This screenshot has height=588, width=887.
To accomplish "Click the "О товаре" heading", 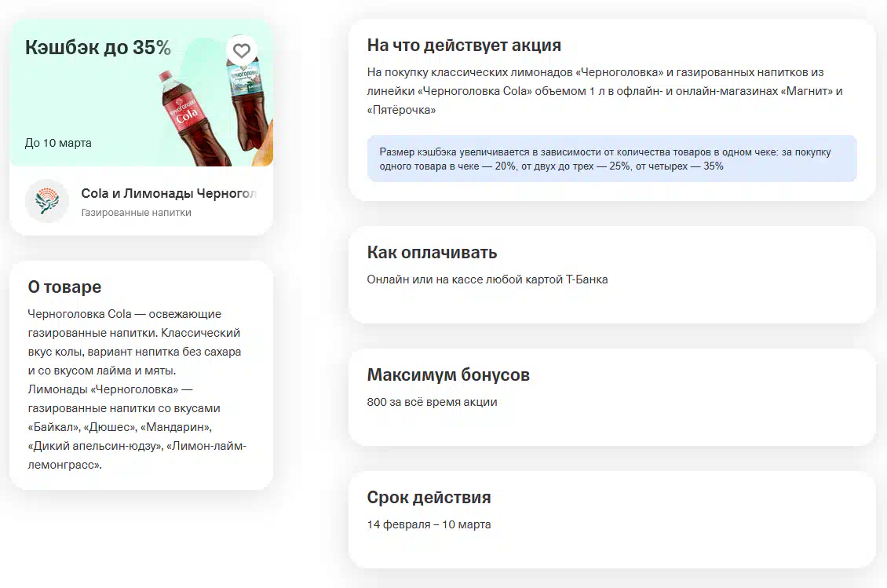I will pyautogui.click(x=64, y=287).
